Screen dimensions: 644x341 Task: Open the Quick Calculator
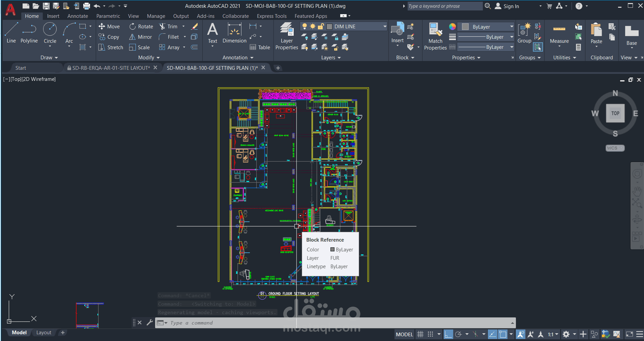579,47
